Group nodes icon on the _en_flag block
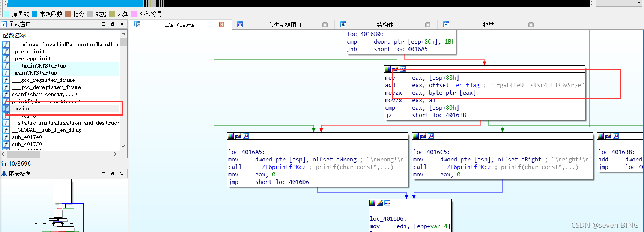The image size is (644, 232). click(403, 69)
